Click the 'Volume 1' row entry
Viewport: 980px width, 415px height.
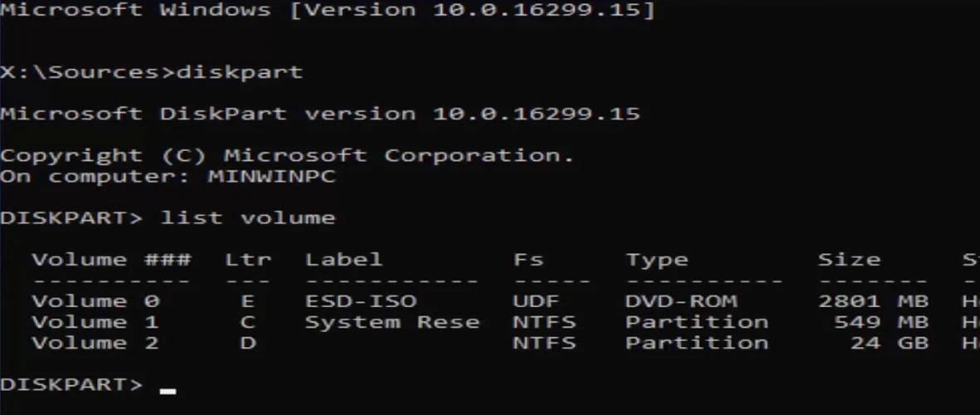[x=95, y=322]
